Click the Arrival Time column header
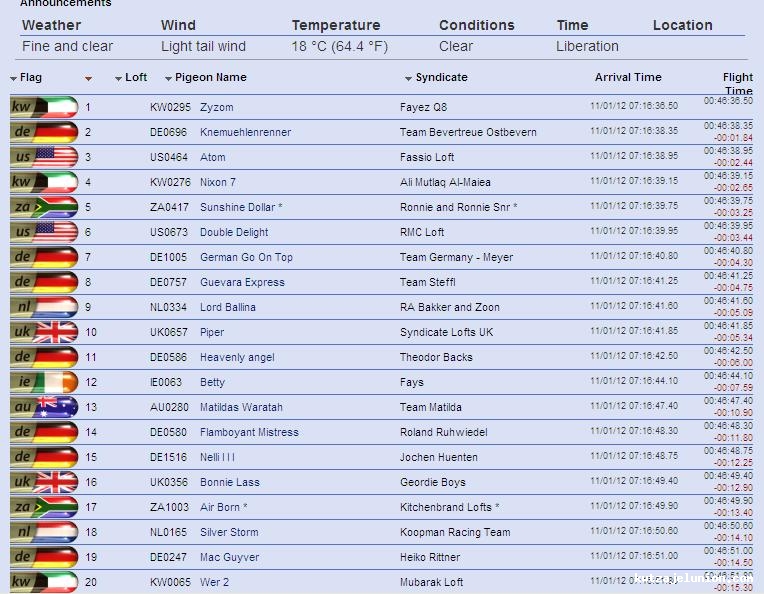Image resolution: width=764 pixels, height=594 pixels. [x=628, y=77]
